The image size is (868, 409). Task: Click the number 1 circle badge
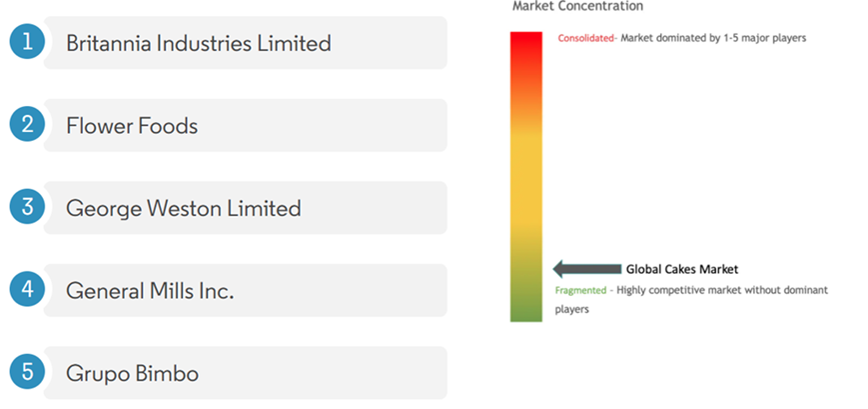tap(27, 41)
